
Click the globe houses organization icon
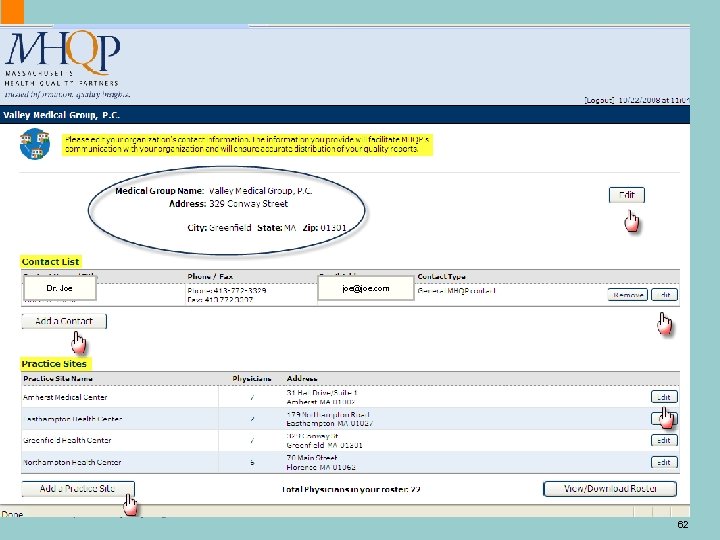35,144
